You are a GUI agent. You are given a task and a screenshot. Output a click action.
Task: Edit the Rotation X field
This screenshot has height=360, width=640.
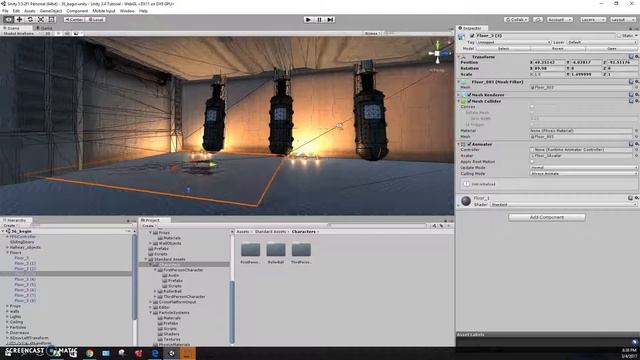549,69
